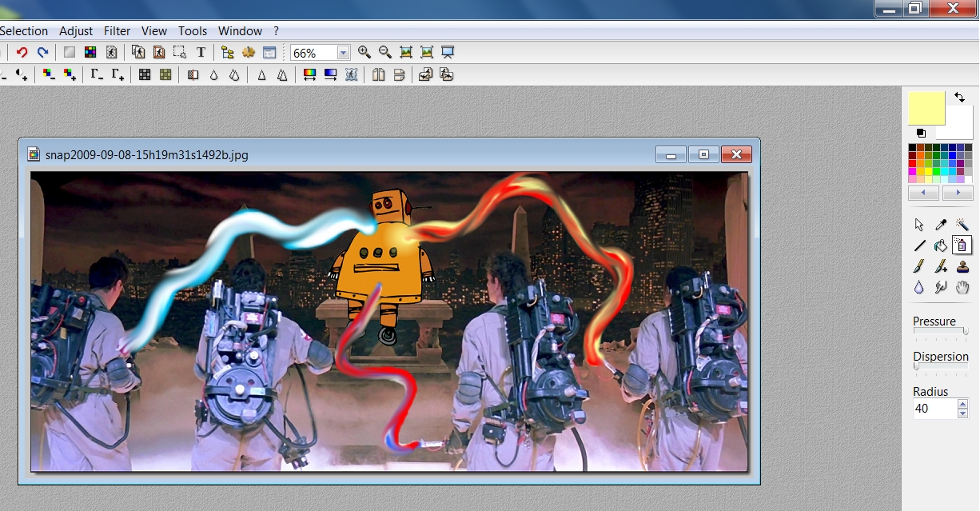Image resolution: width=980 pixels, height=511 pixels.
Task: Open the Image size tool
Action: coord(138,52)
